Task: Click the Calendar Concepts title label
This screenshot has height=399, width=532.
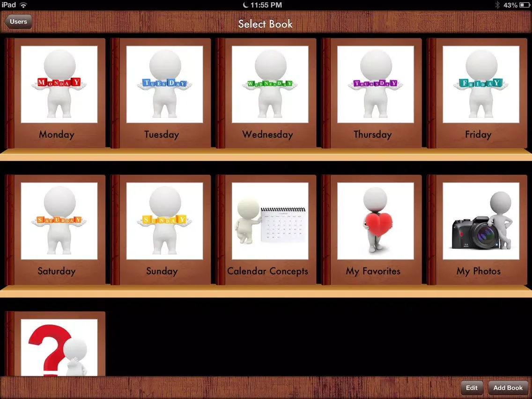Action: click(268, 271)
